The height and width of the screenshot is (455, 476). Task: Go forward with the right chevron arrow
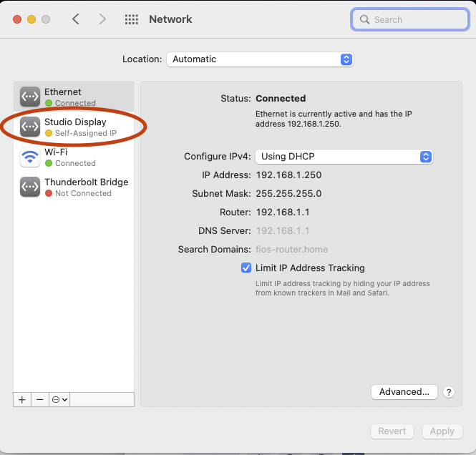102,19
